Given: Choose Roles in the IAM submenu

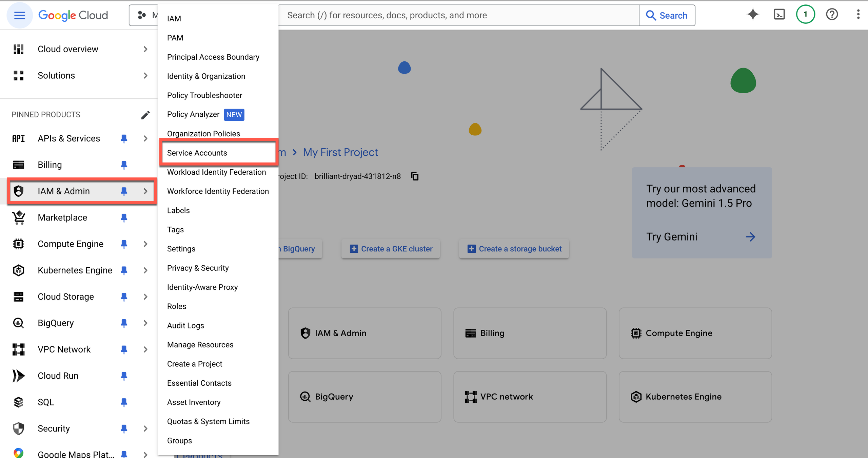Looking at the screenshot, I should [177, 306].
